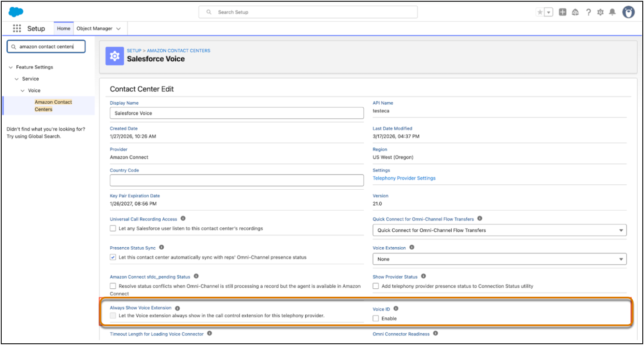Open the favorites list dropdown arrow
Viewport: 644px width, 345px height.
[549, 12]
